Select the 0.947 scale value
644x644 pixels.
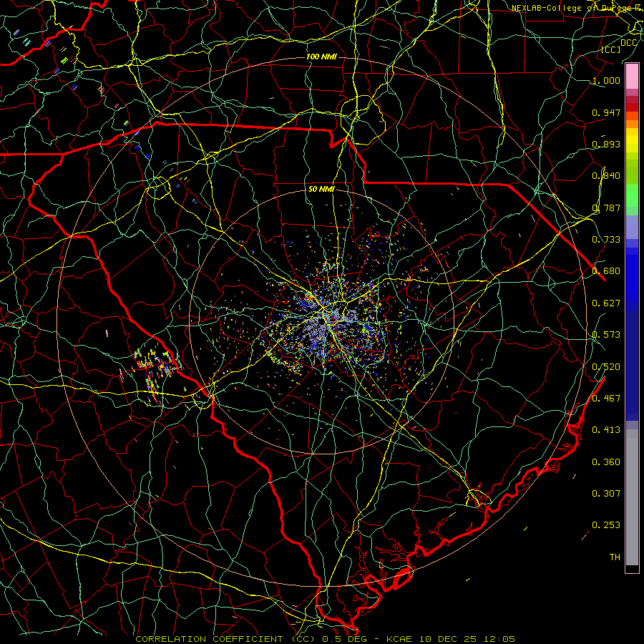coord(606,112)
